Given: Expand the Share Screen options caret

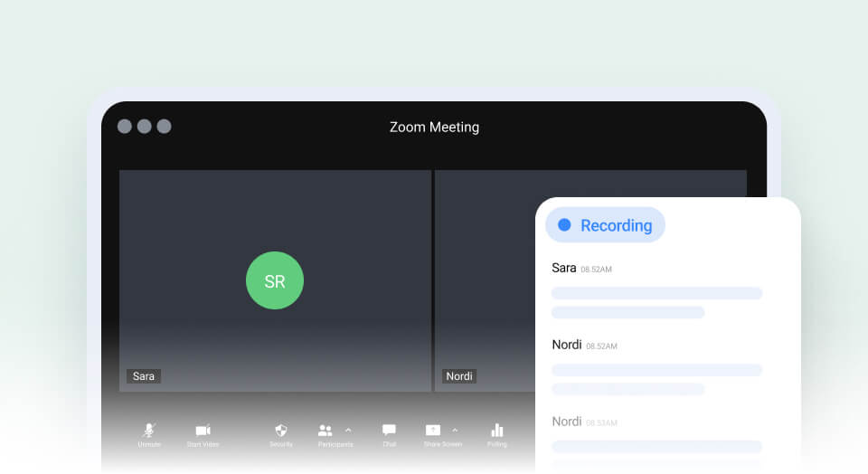Looking at the screenshot, I should tap(455, 430).
